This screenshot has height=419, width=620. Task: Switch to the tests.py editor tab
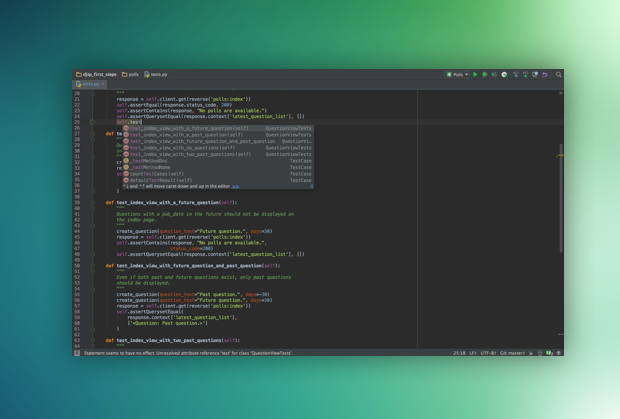coord(89,84)
